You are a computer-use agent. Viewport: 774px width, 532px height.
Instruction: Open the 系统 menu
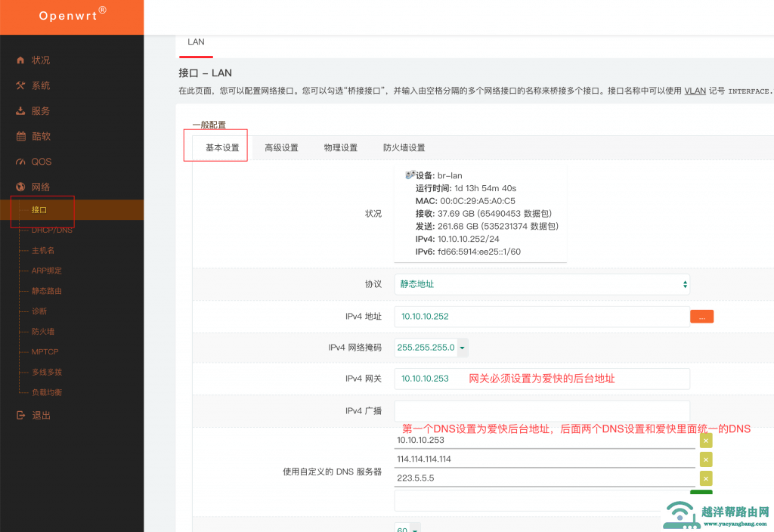pos(41,85)
